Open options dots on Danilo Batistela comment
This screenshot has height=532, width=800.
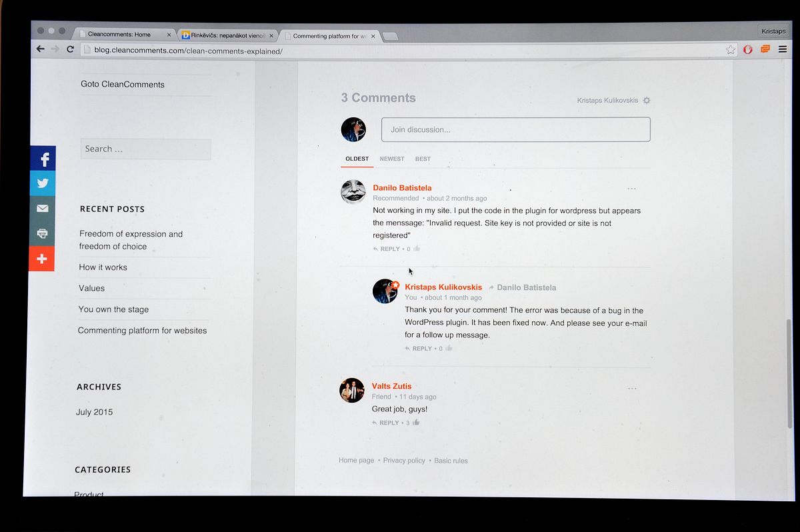(632, 189)
